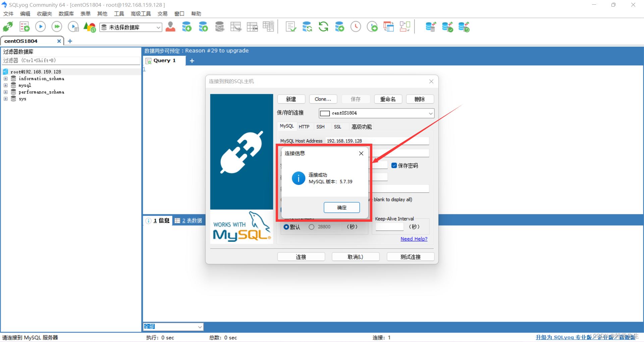The image size is (644, 342).
Task: Open the query builder boxes icon
Action: 405,26
